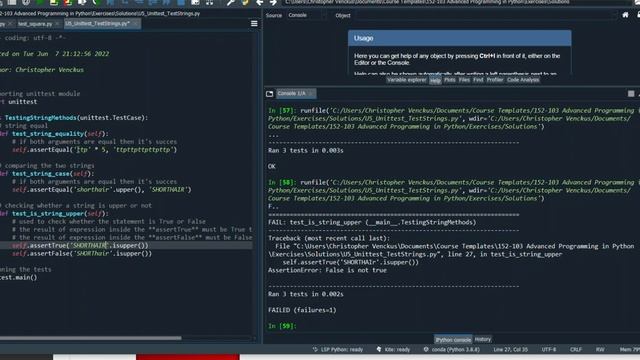Screen dimensions: 640x360
Task: Close the US_Unittest_TestStrings.py tab
Action: [x=136, y=24]
